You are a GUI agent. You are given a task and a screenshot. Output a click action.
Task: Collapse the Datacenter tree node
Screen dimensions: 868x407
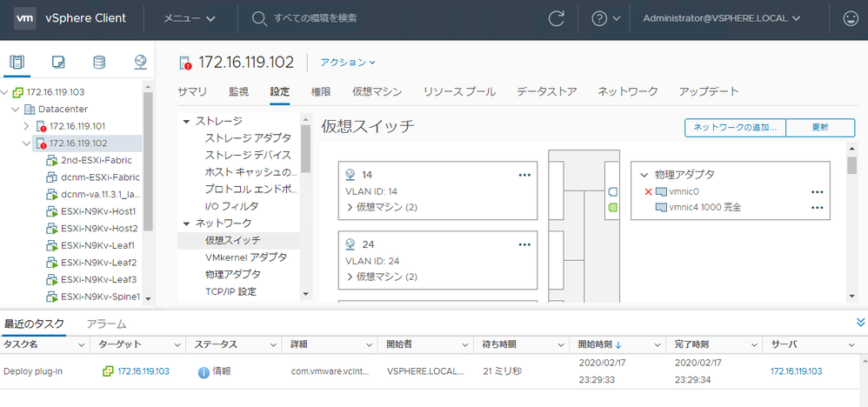[16, 109]
